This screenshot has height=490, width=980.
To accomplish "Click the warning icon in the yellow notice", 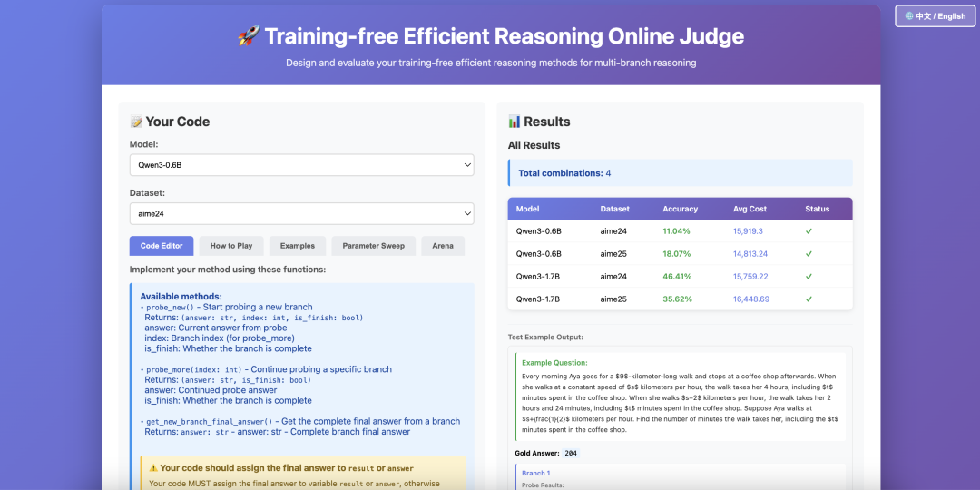I will click(153, 467).
